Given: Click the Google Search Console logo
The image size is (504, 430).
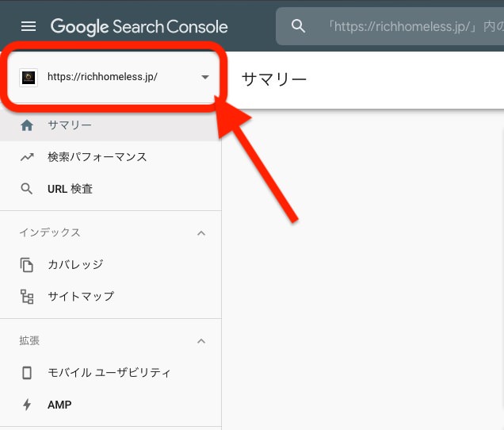Looking at the screenshot, I should tap(139, 26).
